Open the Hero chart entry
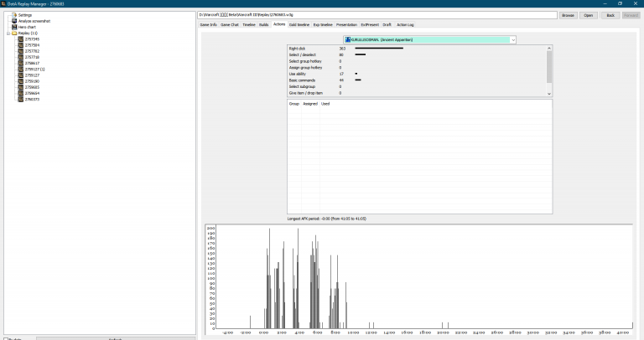 pyautogui.click(x=27, y=27)
